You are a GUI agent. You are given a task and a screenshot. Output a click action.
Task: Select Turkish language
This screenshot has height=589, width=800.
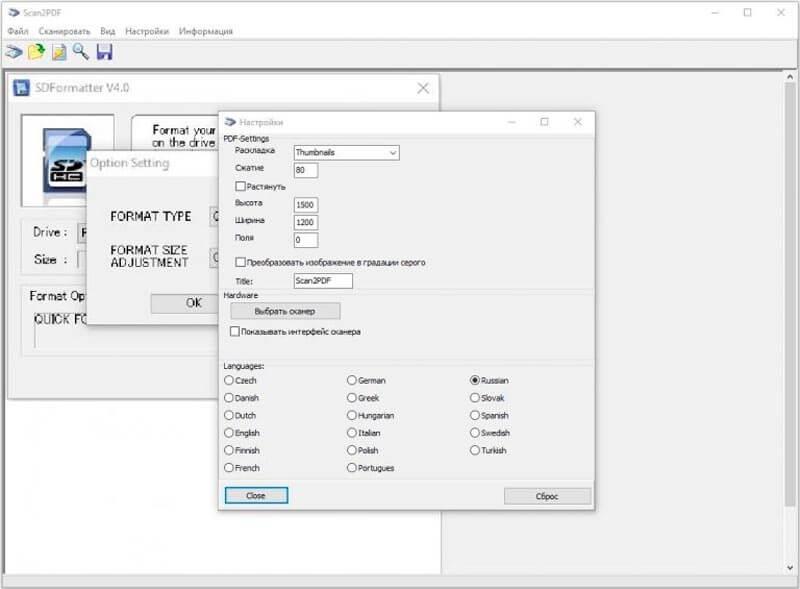click(x=475, y=450)
